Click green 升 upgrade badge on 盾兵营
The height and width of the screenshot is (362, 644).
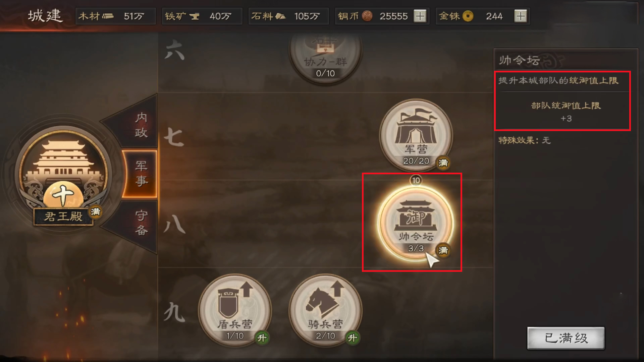pos(262,338)
